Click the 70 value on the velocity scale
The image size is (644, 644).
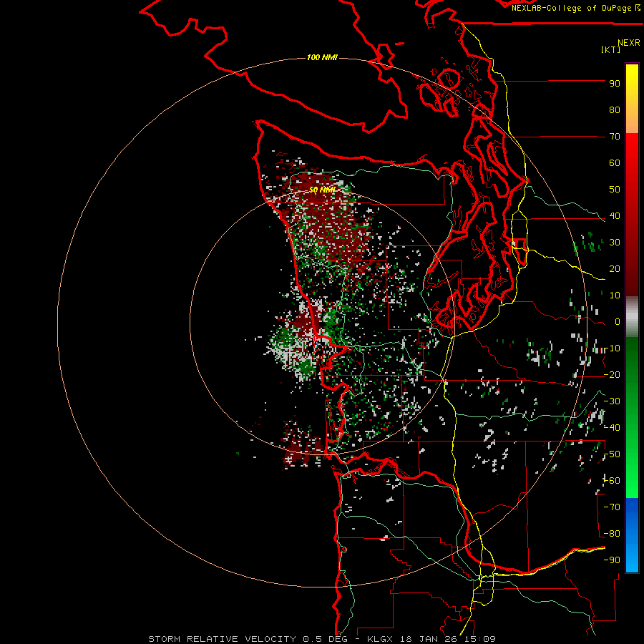615,137
